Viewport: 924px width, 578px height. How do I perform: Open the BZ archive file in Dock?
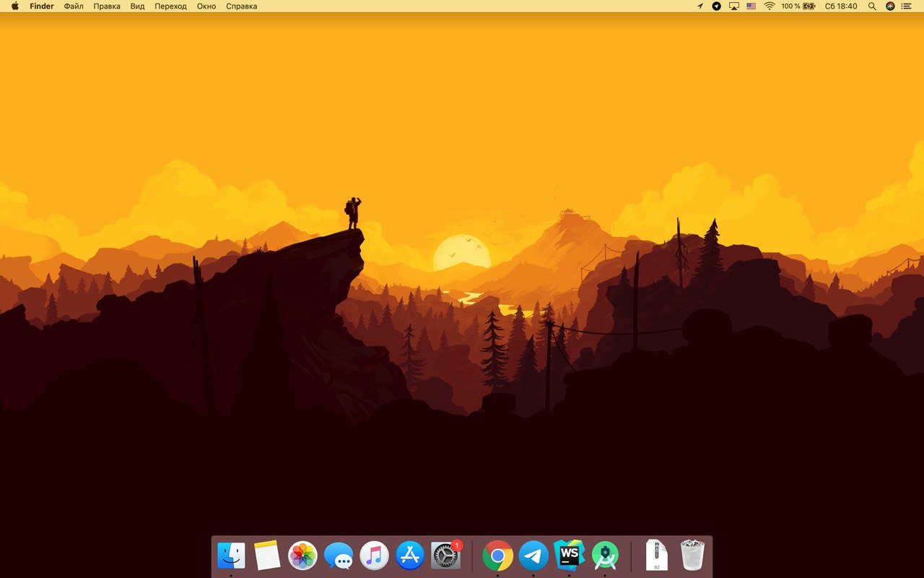tap(656, 555)
